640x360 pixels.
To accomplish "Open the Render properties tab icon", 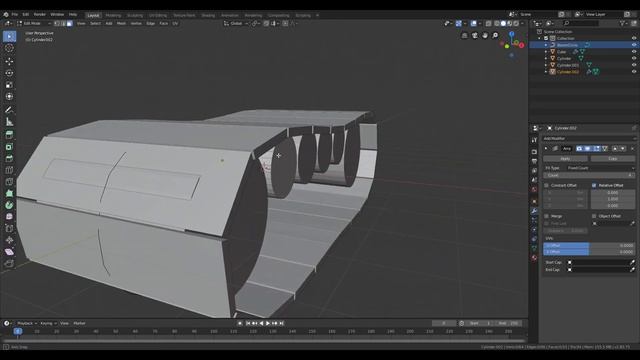I will (534, 152).
